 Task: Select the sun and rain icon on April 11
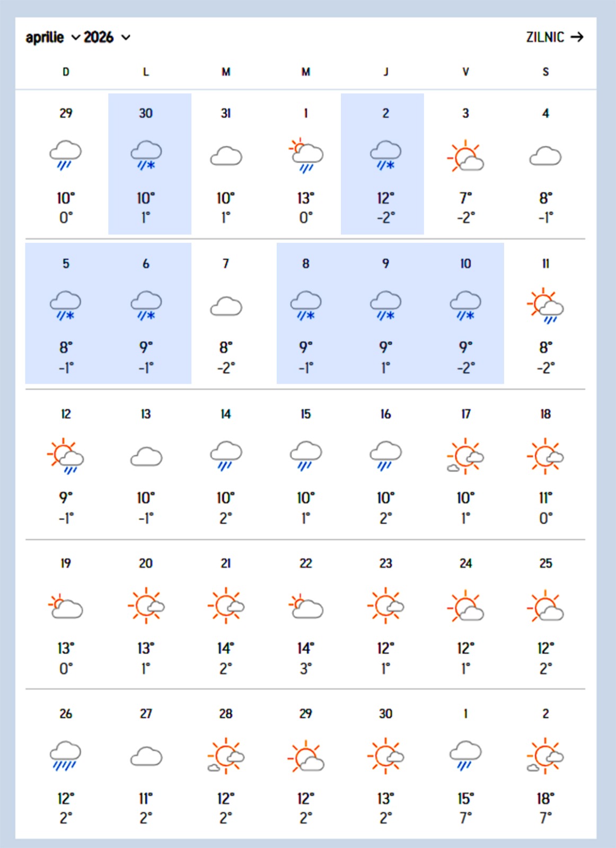(545, 306)
